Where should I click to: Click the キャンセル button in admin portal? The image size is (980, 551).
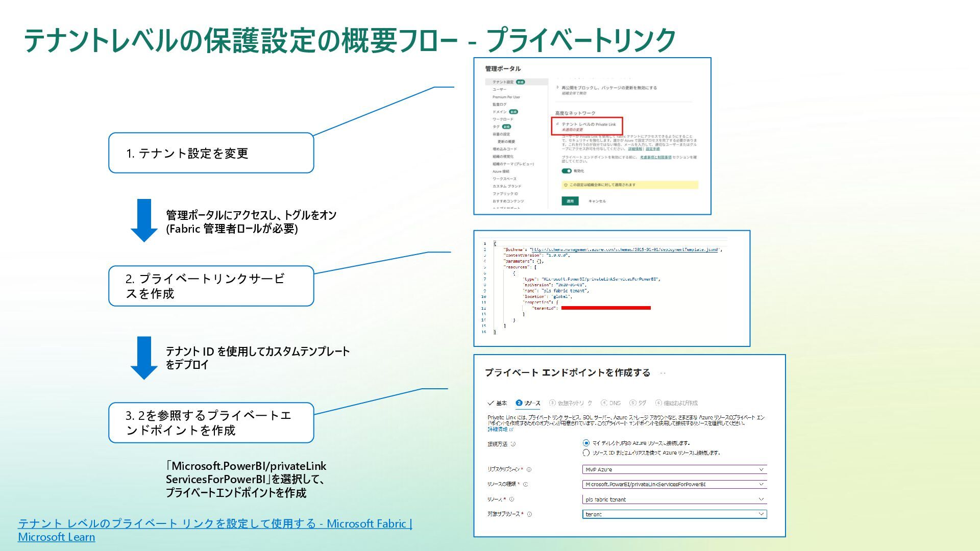click(x=597, y=201)
